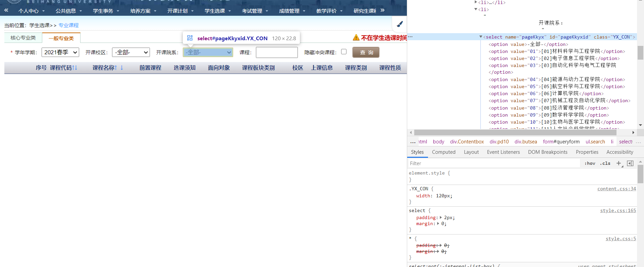This screenshot has height=267, width=644.
Task: Select the Styles tab
Action: click(417, 152)
